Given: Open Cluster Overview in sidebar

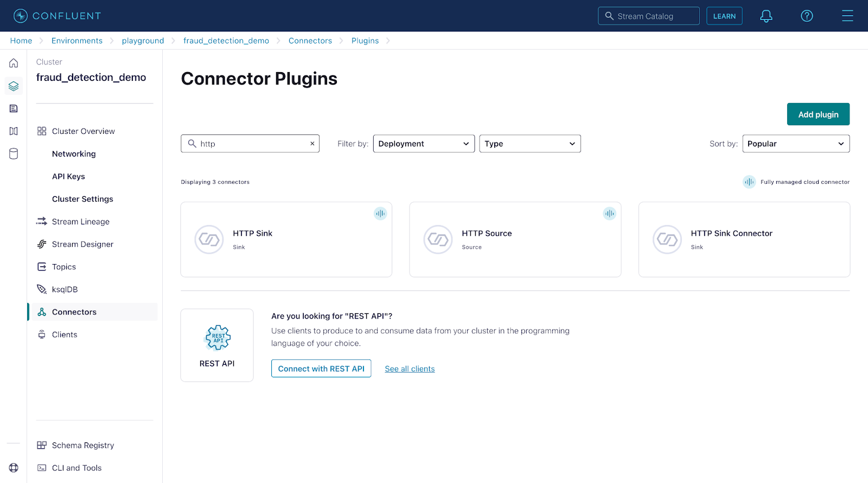Looking at the screenshot, I should pos(84,131).
